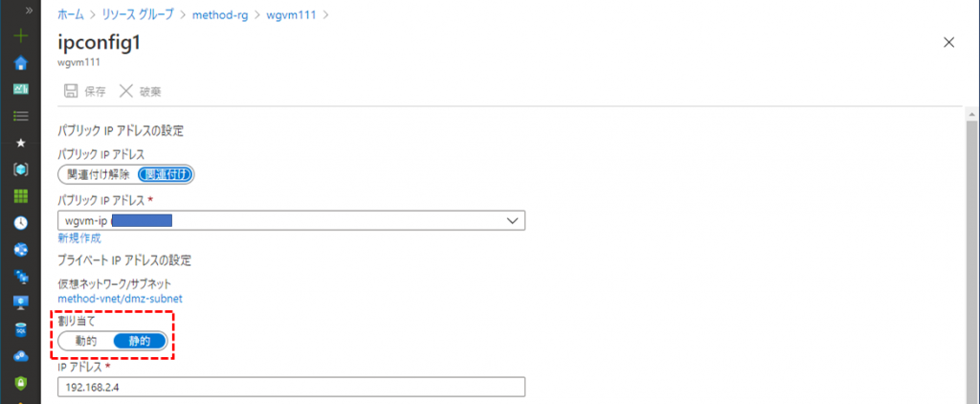Screen dimensions: 980x404
Task: Open the wgvm-ip public IP dropdown
Action: [291, 220]
